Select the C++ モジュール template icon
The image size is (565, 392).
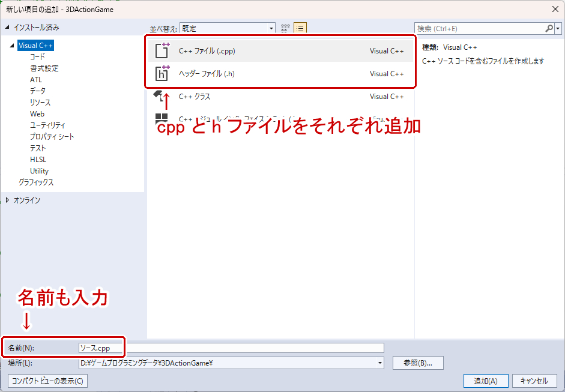click(162, 116)
